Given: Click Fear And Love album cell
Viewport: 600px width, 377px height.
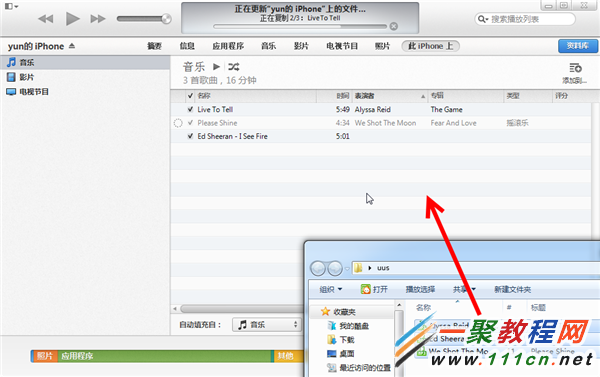Looking at the screenshot, I should [x=453, y=123].
